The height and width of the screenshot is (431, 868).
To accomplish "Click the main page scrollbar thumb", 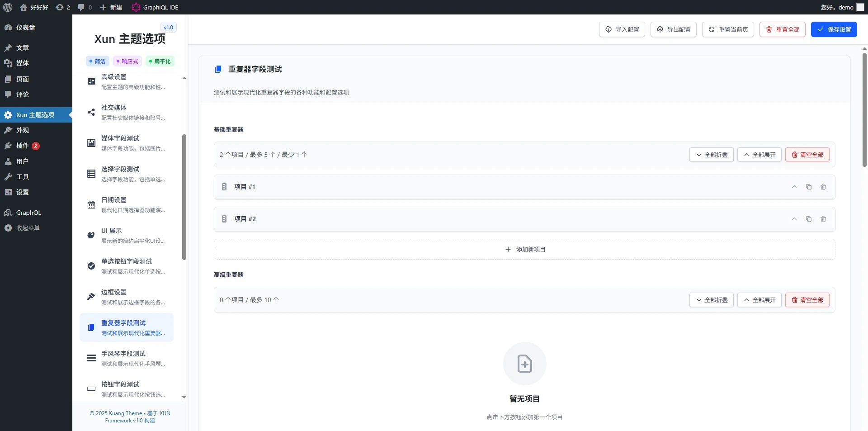I will pyautogui.click(x=864, y=110).
